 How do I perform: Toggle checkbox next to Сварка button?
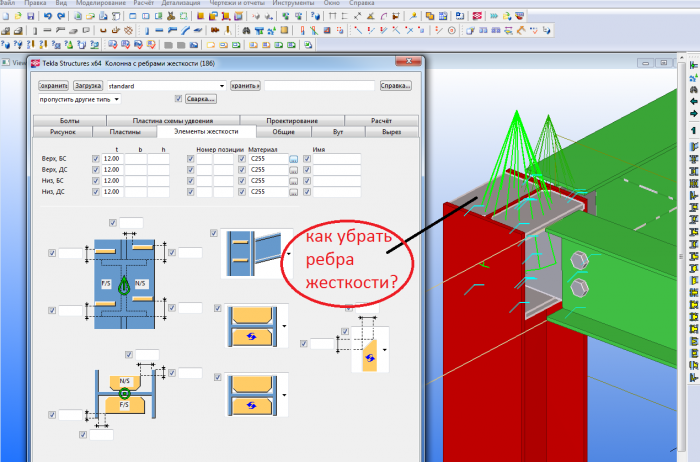[178, 99]
